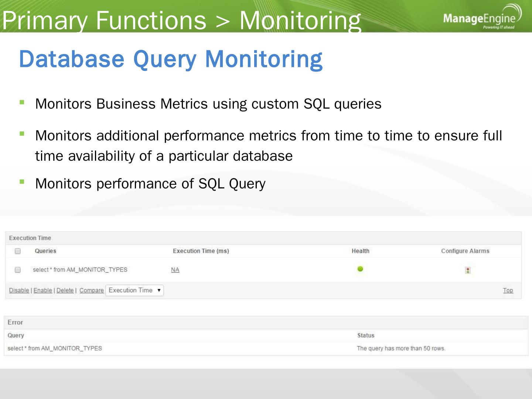This screenshot has width=532, height=399.
Task: Click the 'query has more than 50 rows' status
Action: [x=401, y=348]
